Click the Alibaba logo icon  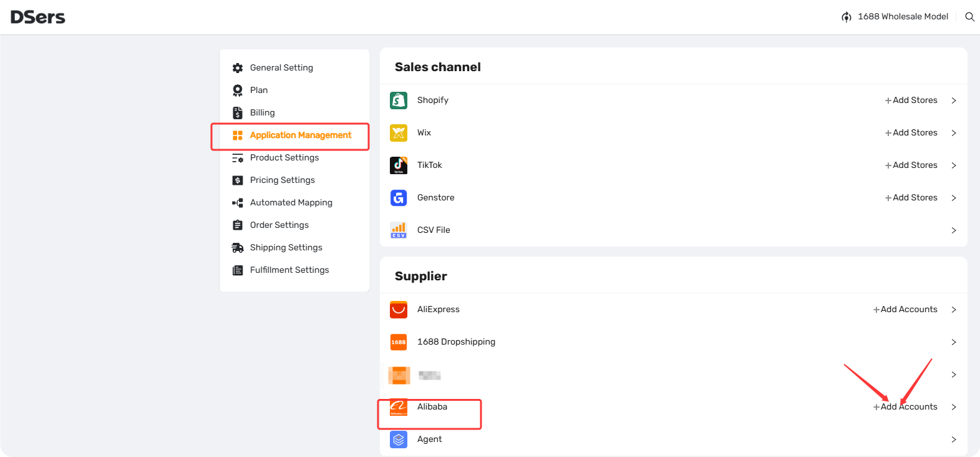point(399,407)
